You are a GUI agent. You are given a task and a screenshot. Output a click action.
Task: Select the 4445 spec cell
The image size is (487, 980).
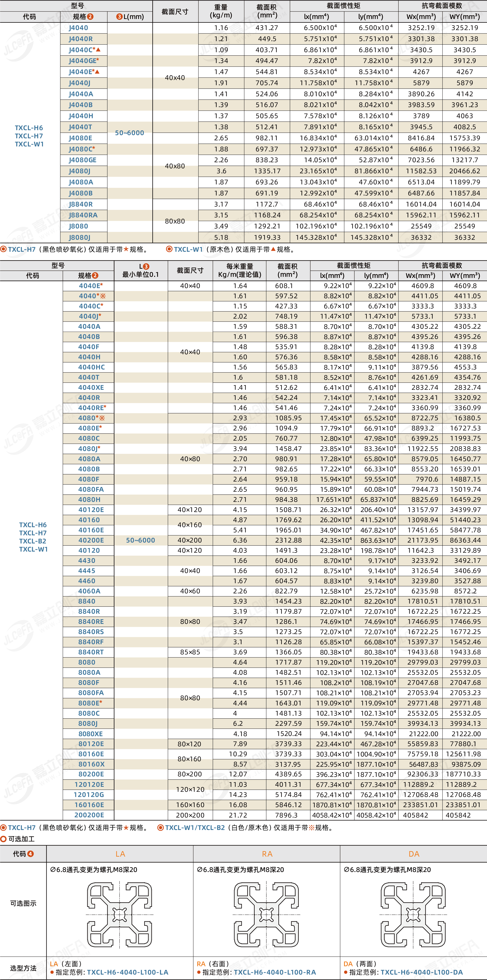[88, 571]
